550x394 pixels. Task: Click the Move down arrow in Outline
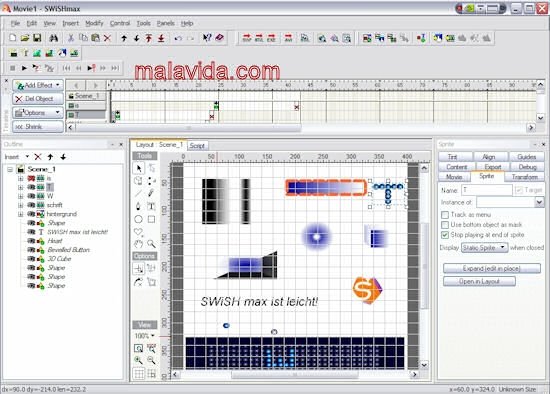pos(63,157)
